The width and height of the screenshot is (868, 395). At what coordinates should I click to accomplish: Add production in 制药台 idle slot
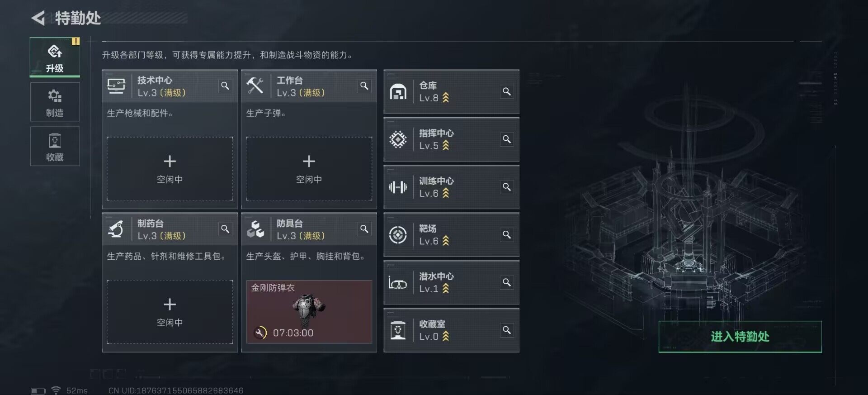pyautogui.click(x=170, y=312)
